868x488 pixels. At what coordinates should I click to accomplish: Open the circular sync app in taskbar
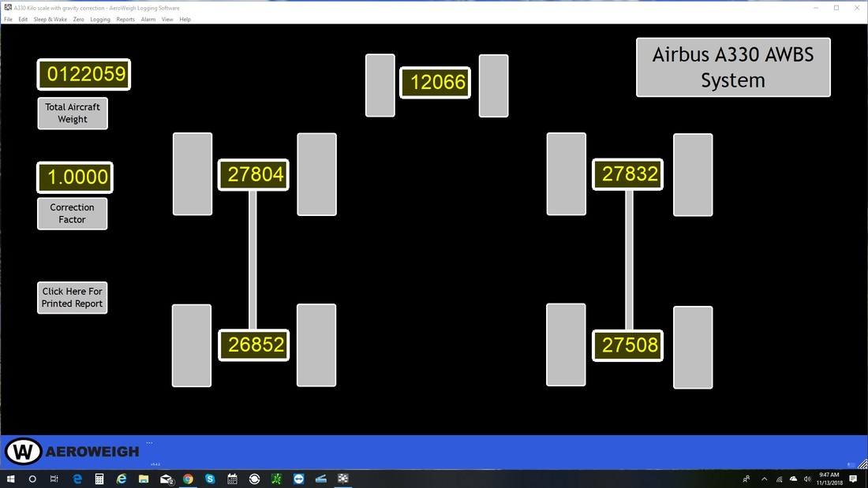(x=255, y=479)
